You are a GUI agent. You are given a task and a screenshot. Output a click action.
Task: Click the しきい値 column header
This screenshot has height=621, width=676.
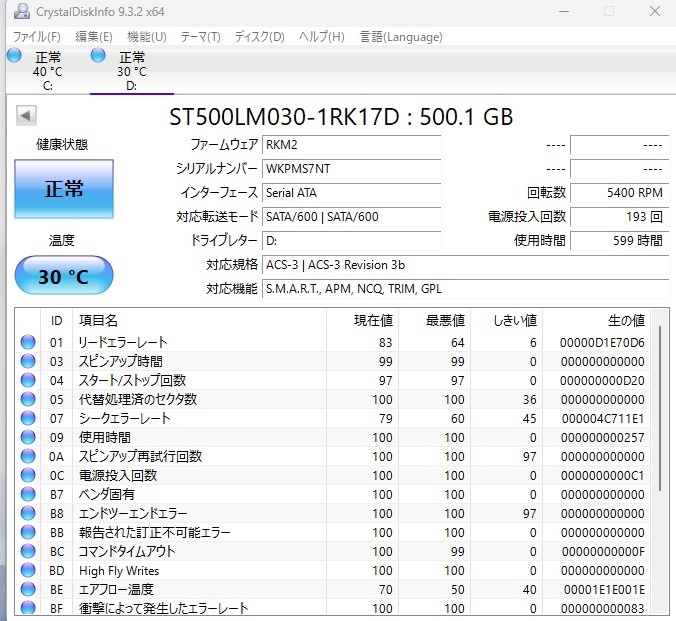pyautogui.click(x=507, y=320)
